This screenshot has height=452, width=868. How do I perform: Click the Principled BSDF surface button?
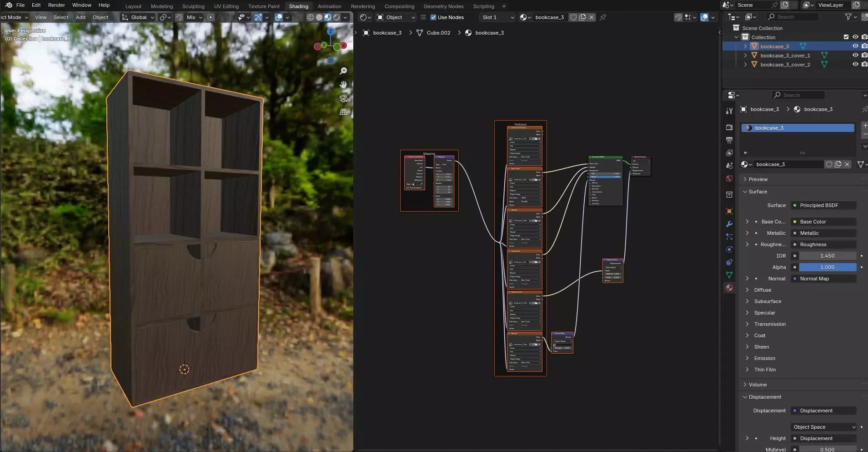824,205
